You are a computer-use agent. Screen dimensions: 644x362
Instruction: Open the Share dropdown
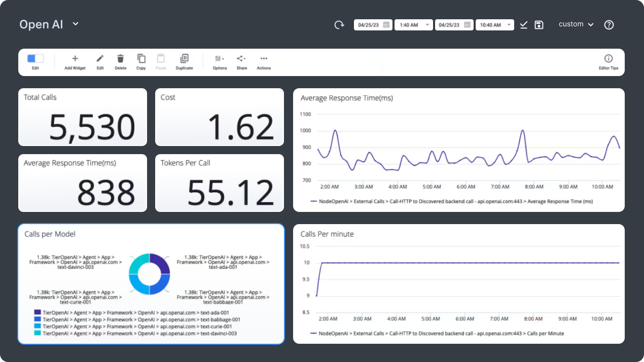241,58
